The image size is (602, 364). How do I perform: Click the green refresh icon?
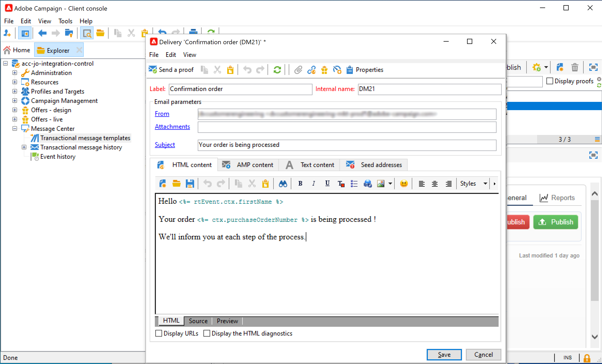click(x=277, y=70)
